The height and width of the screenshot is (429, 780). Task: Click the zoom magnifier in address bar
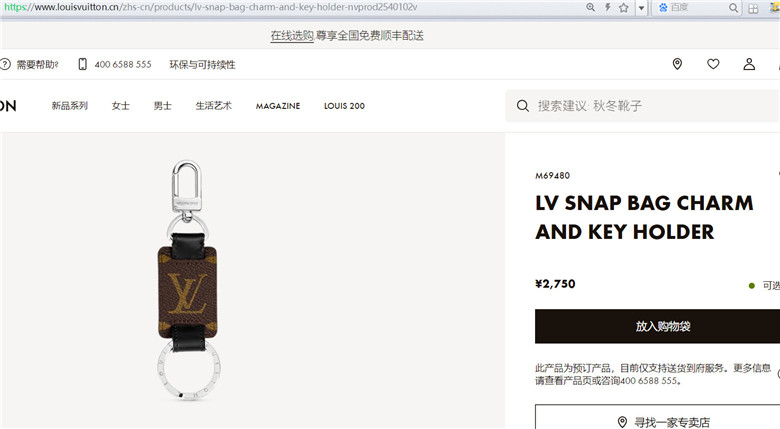(590, 7)
